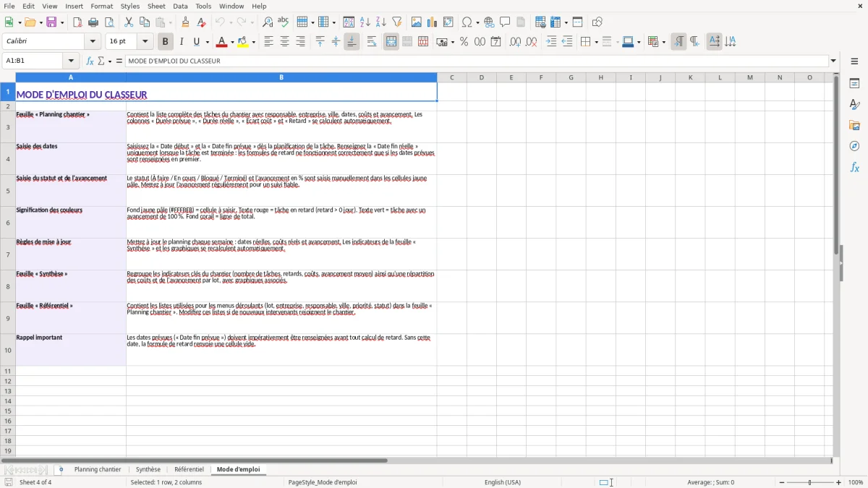Image resolution: width=868 pixels, height=488 pixels.
Task: Apply the yellow background color
Action: 243,42
